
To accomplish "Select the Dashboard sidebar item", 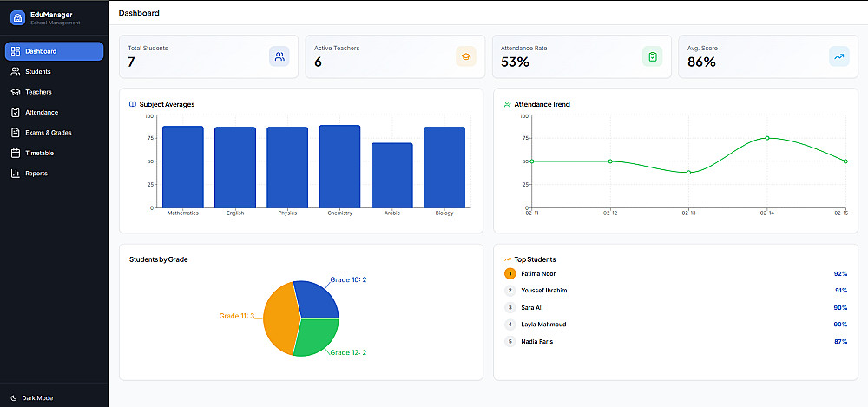I will [x=54, y=51].
